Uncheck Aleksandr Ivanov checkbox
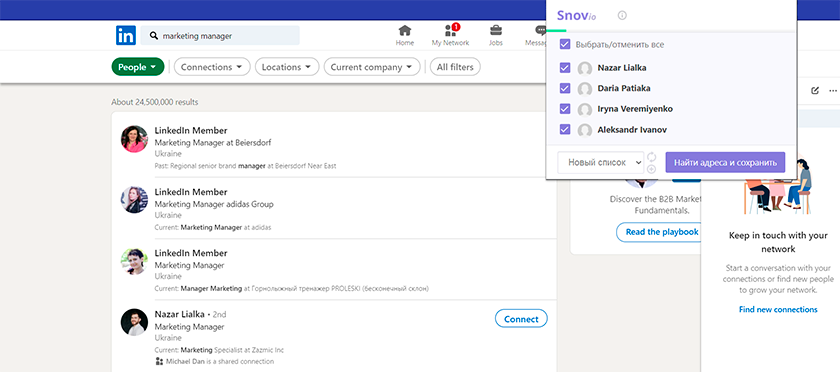 tap(565, 129)
